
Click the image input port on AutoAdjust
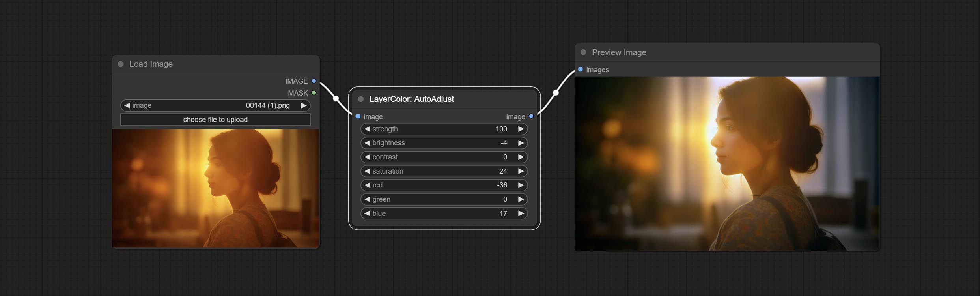coord(358,116)
